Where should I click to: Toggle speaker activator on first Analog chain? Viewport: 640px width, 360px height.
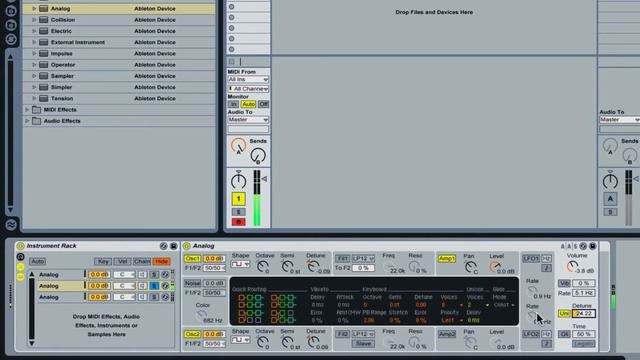142,275
